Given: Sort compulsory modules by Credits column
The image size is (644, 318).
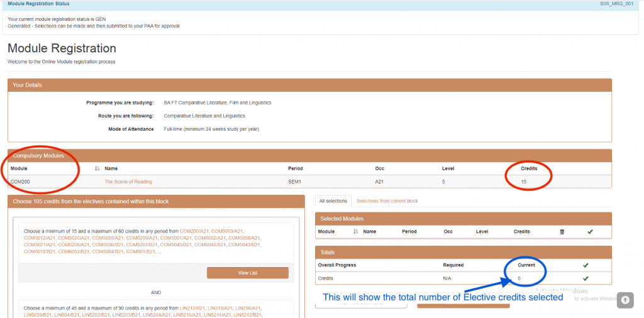Looking at the screenshot, I should (x=529, y=168).
